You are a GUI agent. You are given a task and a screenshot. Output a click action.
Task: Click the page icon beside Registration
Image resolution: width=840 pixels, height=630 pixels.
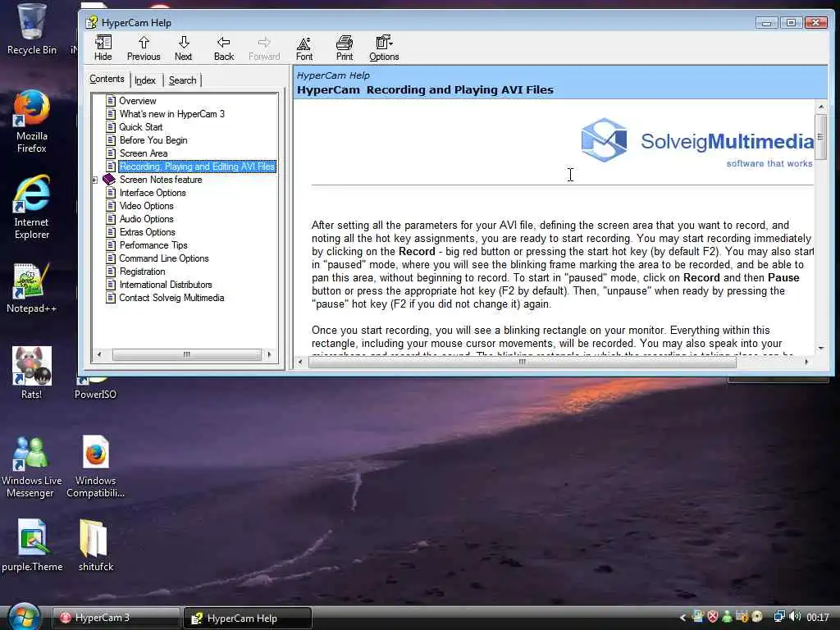(x=111, y=271)
